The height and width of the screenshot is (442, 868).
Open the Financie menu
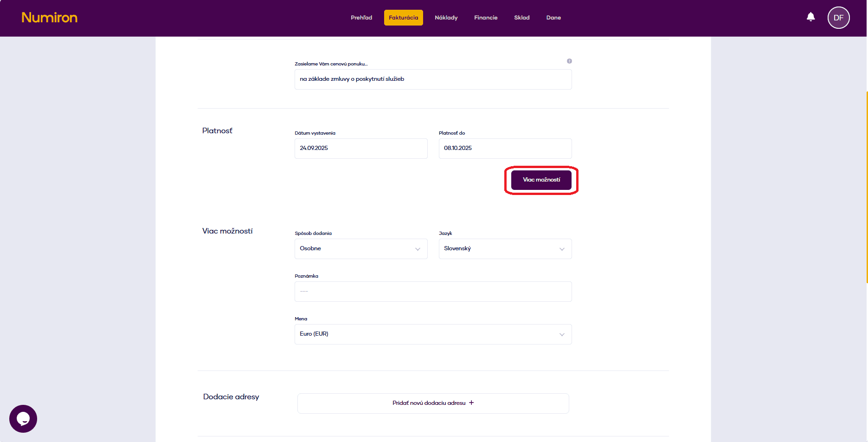click(486, 18)
